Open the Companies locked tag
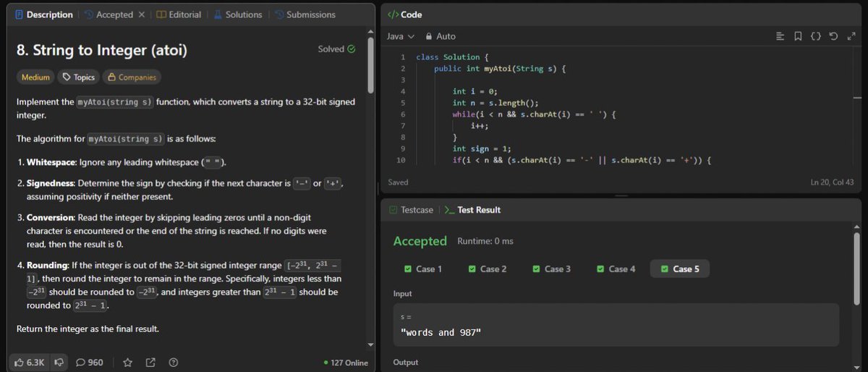 point(131,77)
